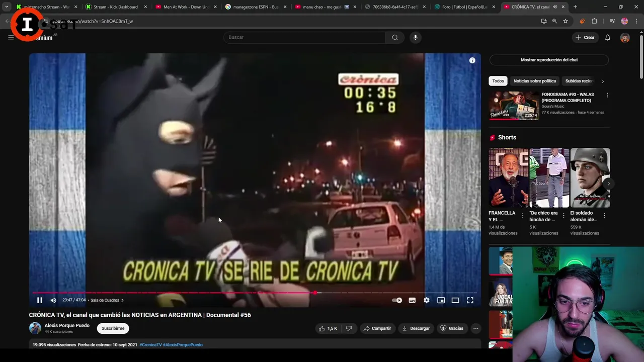The width and height of the screenshot is (644, 362).
Task: Pause the video playback
Action: click(40, 300)
